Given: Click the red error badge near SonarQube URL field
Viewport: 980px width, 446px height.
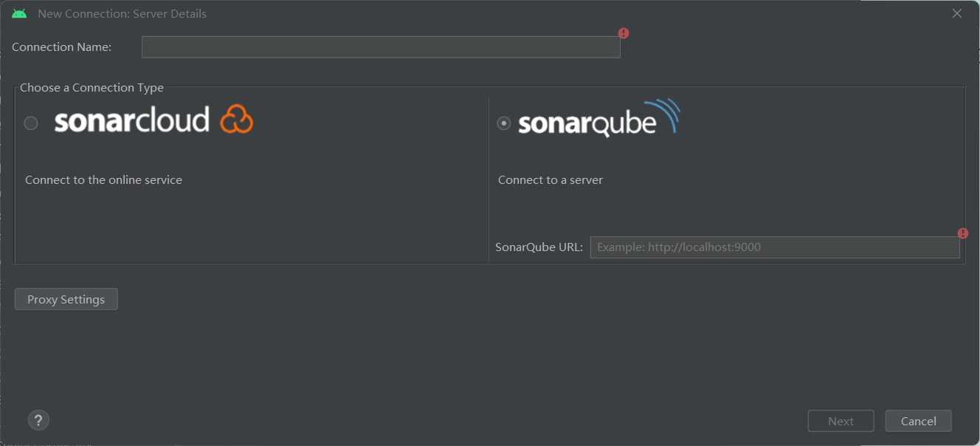Looking at the screenshot, I should pyautogui.click(x=963, y=233).
